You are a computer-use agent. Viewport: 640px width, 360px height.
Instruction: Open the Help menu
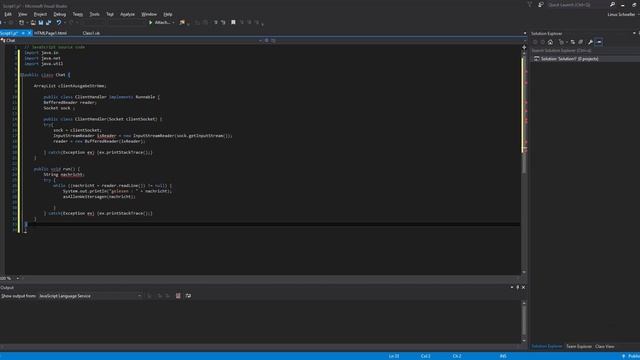(x=168, y=14)
